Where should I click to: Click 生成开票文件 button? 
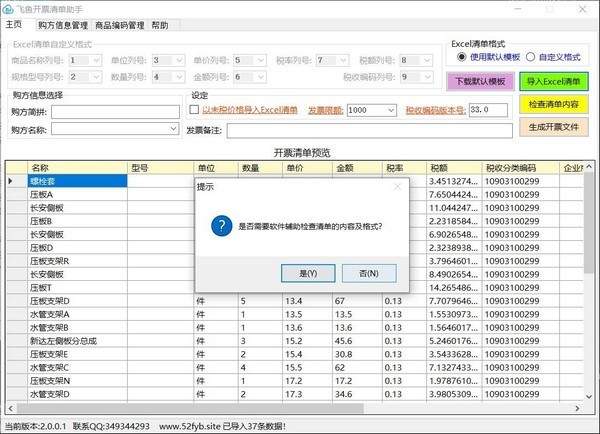554,126
